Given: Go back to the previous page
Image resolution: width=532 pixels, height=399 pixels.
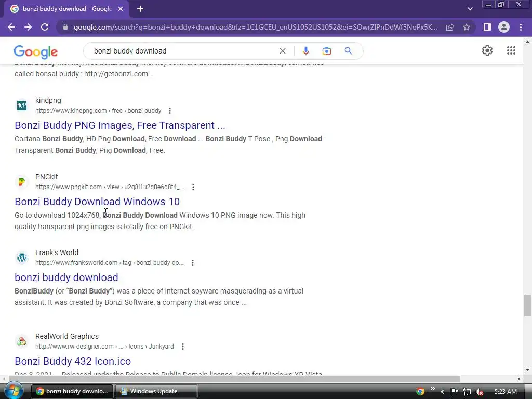Looking at the screenshot, I should tap(11, 27).
